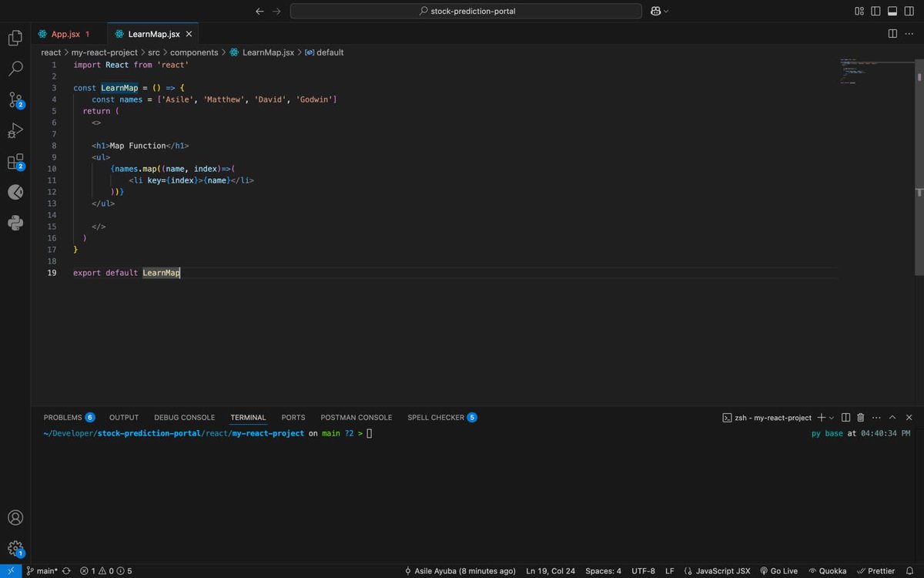Click the Quokka status bar item
This screenshot has width=924, height=578.
[828, 571]
